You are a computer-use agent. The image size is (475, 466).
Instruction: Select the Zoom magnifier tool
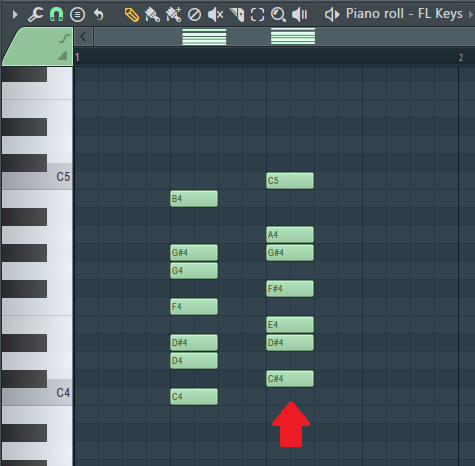point(278,15)
